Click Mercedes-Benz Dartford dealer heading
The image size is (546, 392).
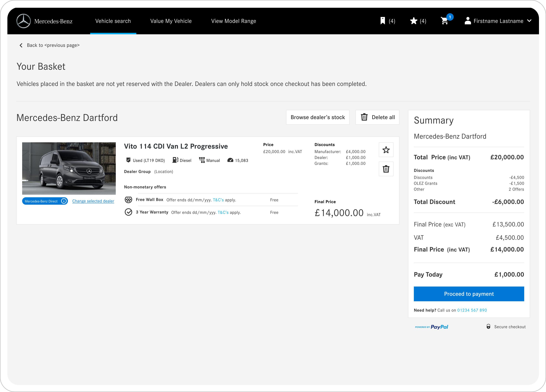point(67,118)
